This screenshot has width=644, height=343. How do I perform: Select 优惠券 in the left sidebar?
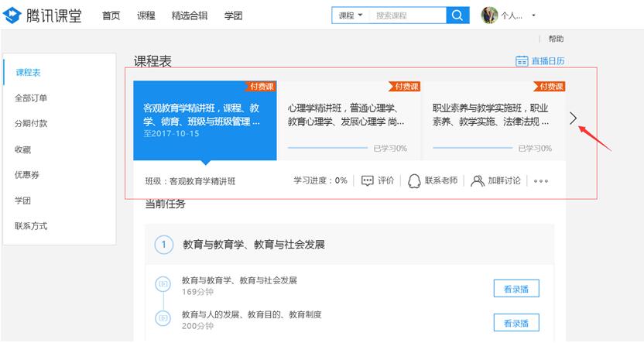26,175
